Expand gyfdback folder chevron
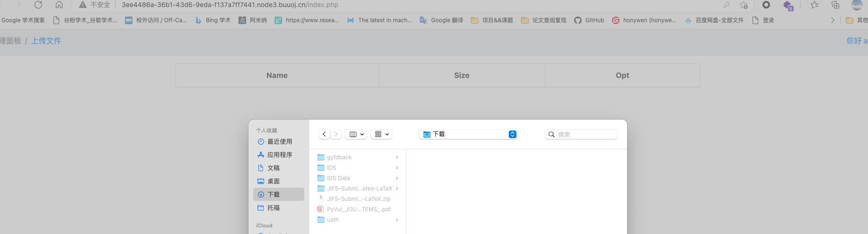This screenshot has width=868, height=234. click(397, 157)
